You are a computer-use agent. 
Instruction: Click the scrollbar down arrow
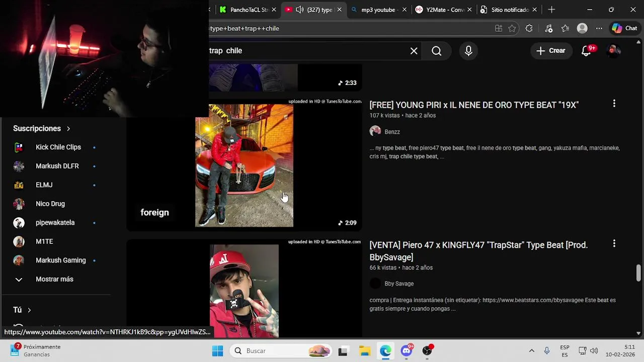[x=638, y=333]
